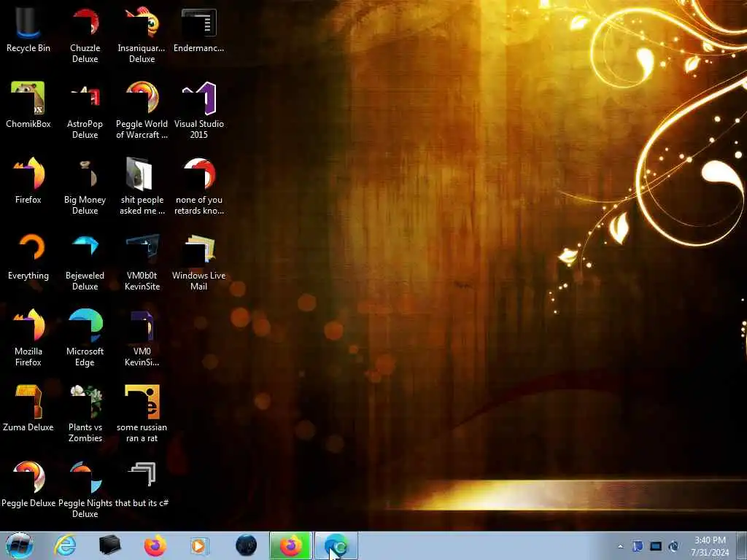Open the Windows Start orb
Screen dimensions: 747x560
click(20, 545)
